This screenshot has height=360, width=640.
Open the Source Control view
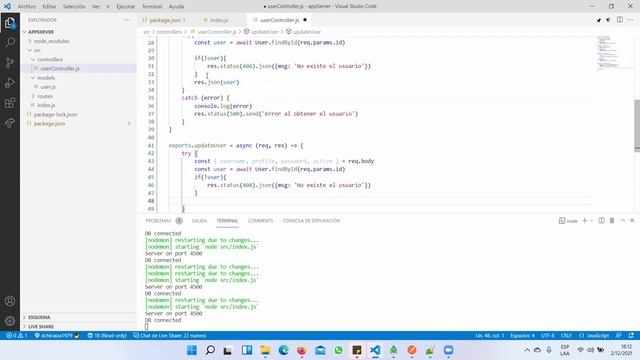tap(10, 62)
